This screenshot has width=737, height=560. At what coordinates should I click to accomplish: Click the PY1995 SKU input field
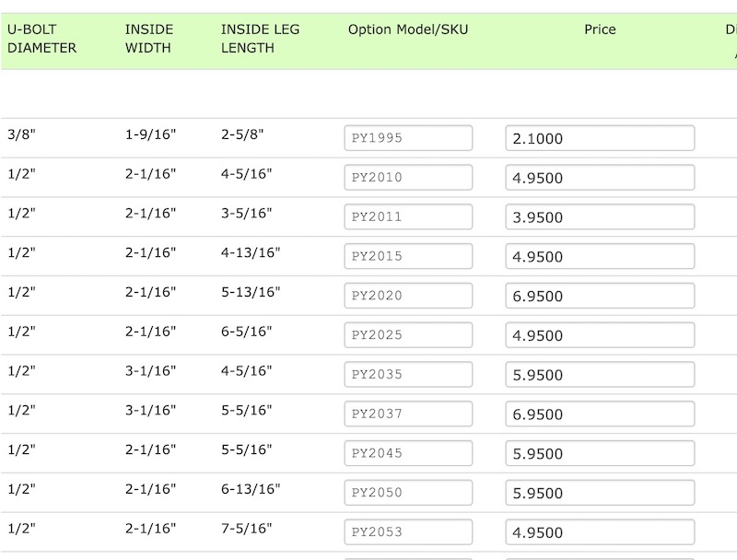pyautogui.click(x=408, y=138)
